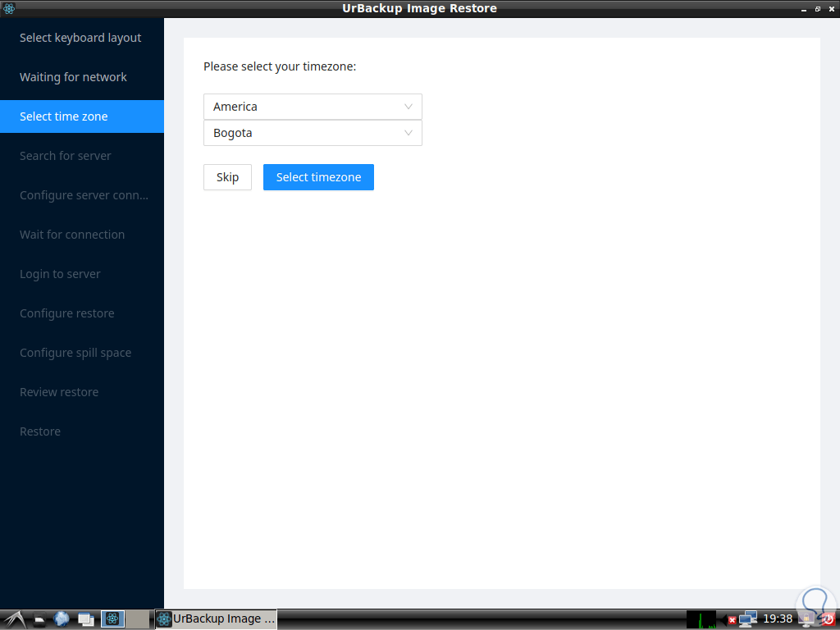The image size is (840, 630).
Task: Click the Skip button
Action: click(228, 177)
